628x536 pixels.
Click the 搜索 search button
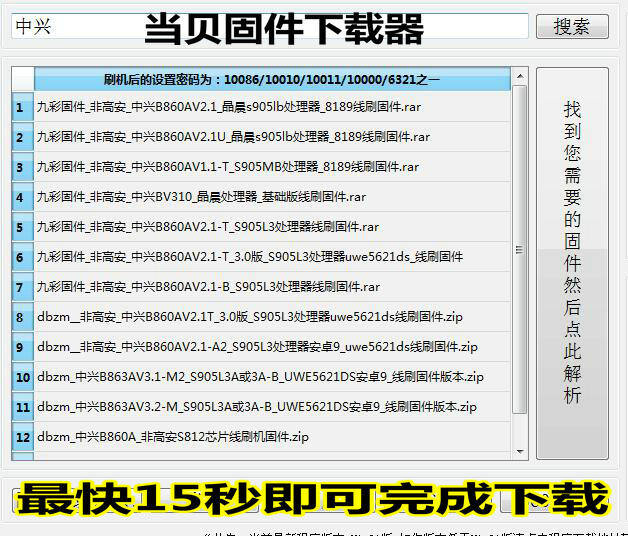click(572, 26)
